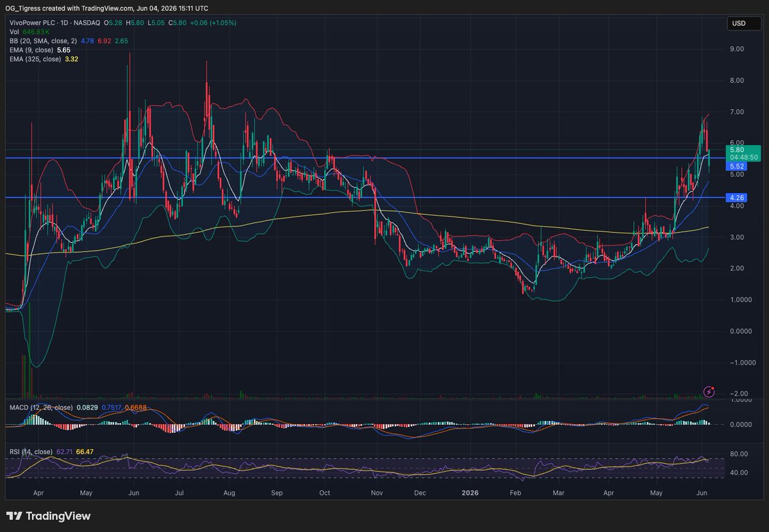Click the Mar label on time axis
Viewport: 769px width, 532px height.
(559, 494)
